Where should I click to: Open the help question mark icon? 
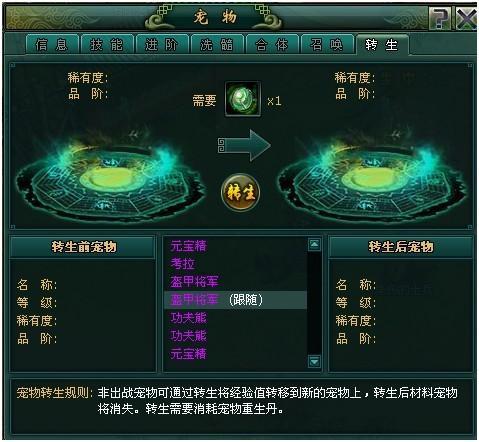coord(439,19)
